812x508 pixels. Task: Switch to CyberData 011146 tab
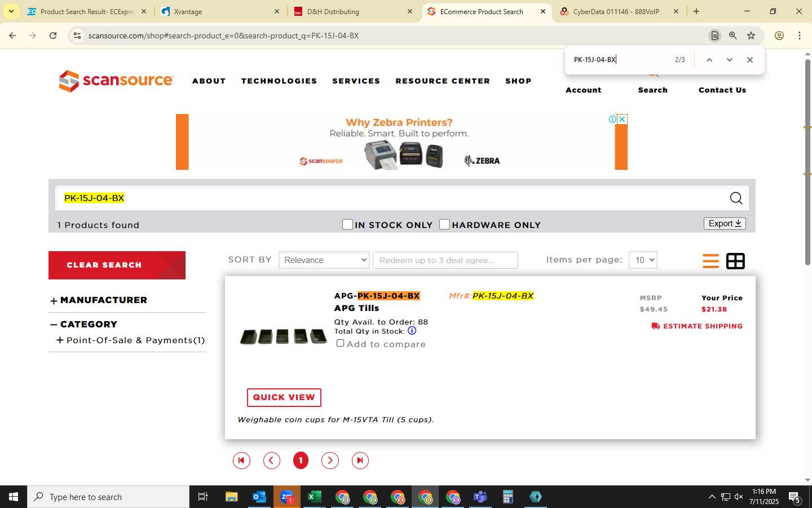619,11
